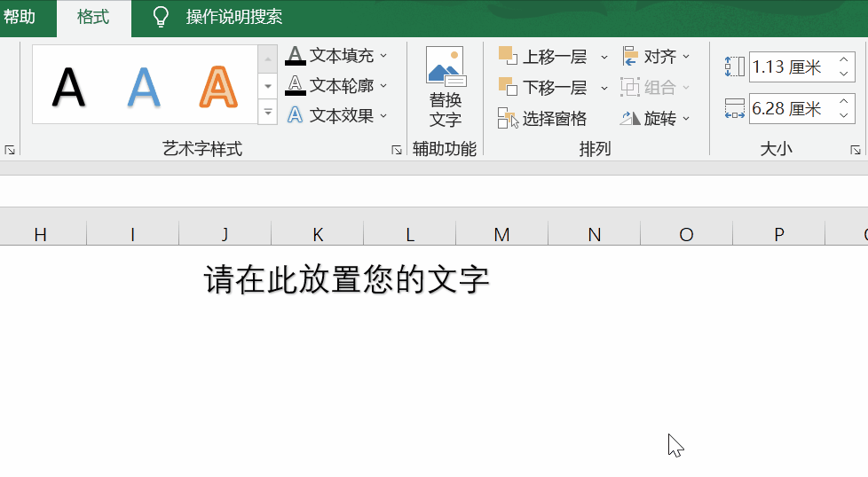Go to next row of WordArt gallery
The image size is (868, 477).
[x=267, y=86]
